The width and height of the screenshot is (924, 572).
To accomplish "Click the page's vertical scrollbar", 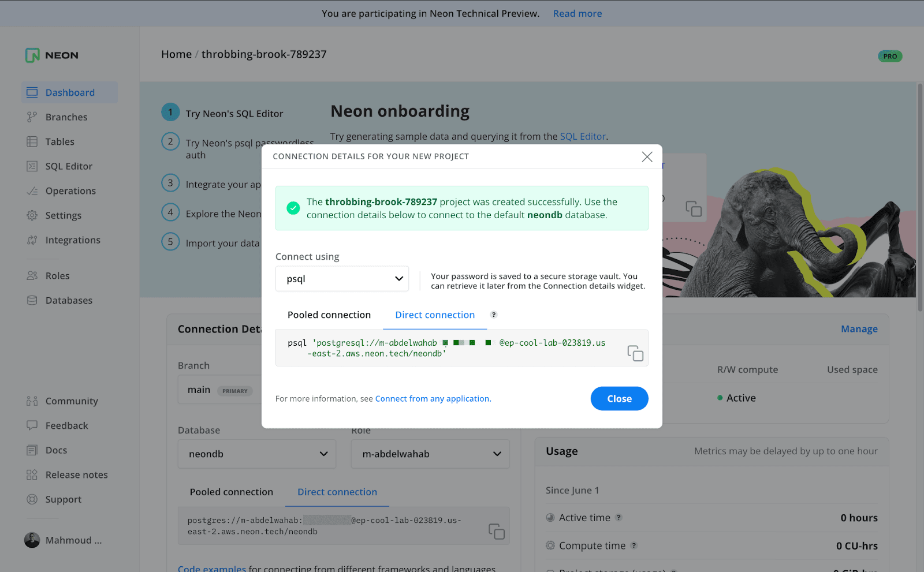I will 920,196.
